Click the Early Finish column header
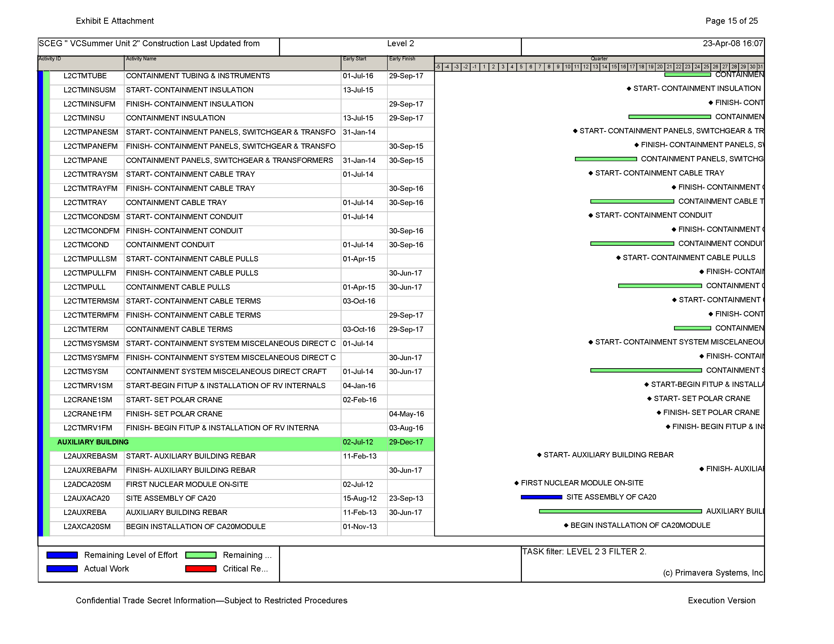 tap(410, 63)
